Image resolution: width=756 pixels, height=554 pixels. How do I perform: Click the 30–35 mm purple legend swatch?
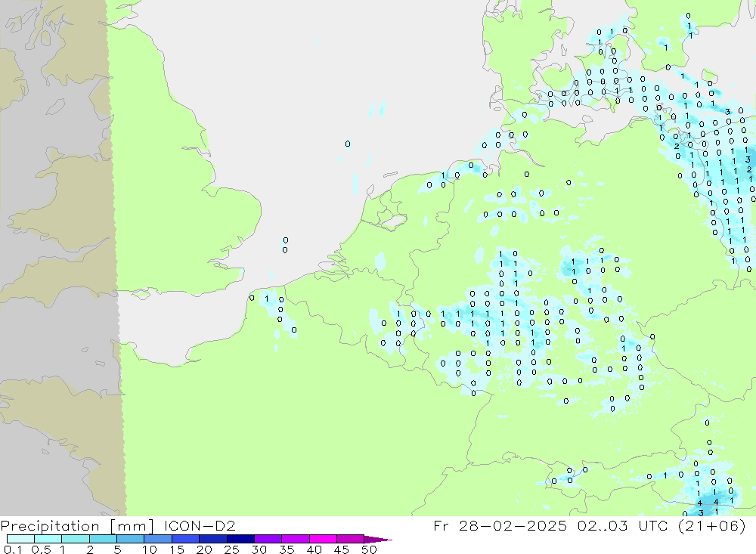point(268,539)
